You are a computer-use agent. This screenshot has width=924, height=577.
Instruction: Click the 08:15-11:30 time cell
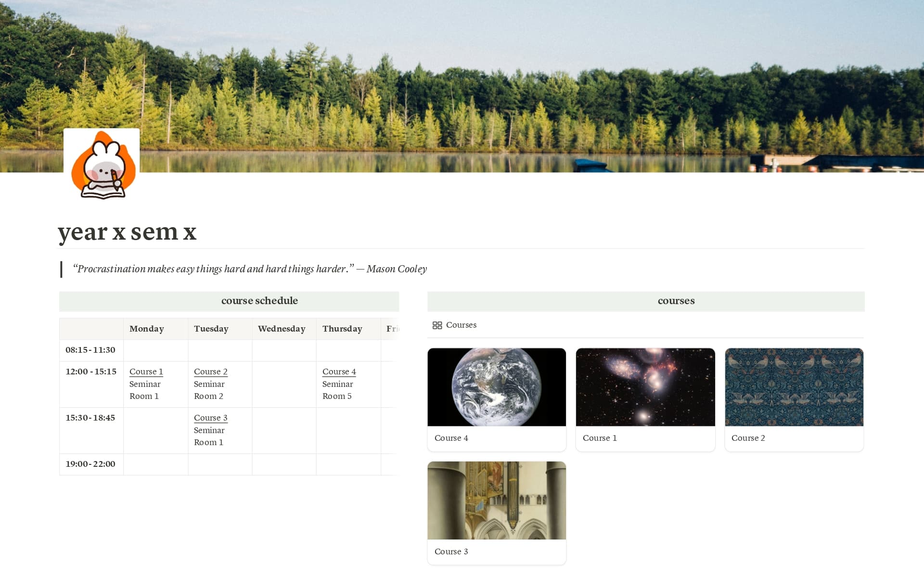(x=90, y=350)
